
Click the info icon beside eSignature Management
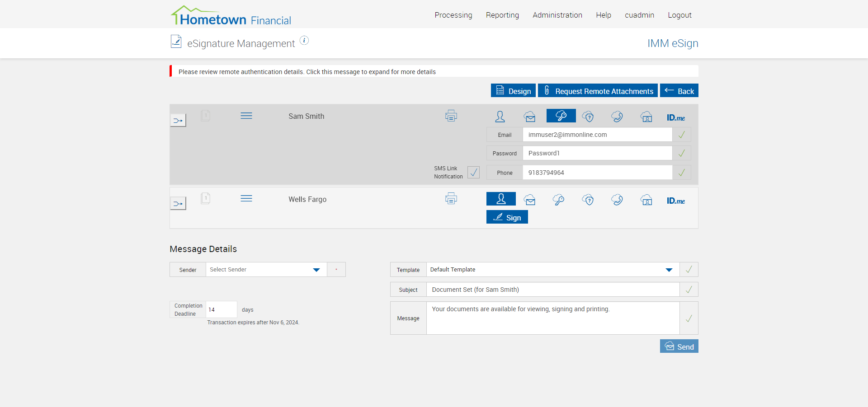(x=304, y=41)
